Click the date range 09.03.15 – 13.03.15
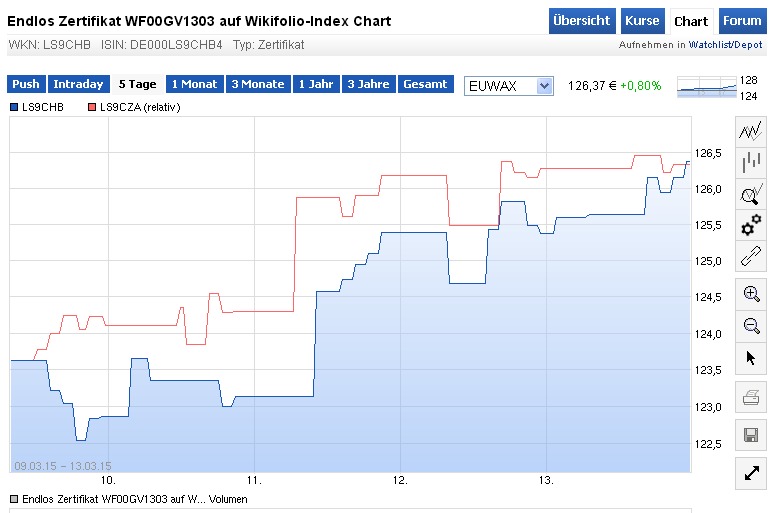 click(x=63, y=466)
